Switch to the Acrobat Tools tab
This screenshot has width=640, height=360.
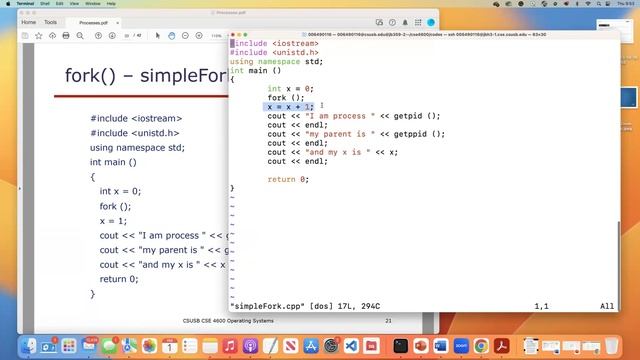coord(51,22)
